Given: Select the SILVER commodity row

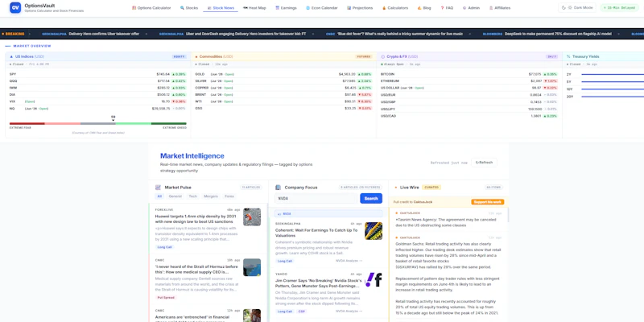Looking at the screenshot, I should pos(283,81).
